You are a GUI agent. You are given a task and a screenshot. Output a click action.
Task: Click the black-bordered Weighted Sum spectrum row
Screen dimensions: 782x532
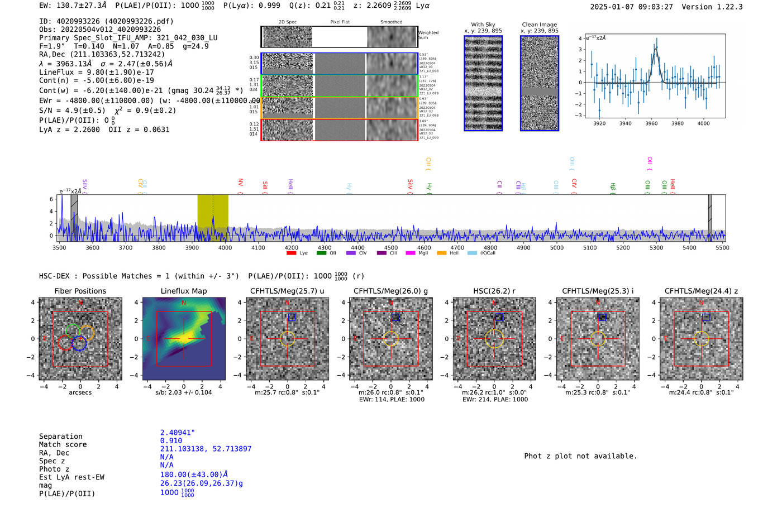coord(340,37)
